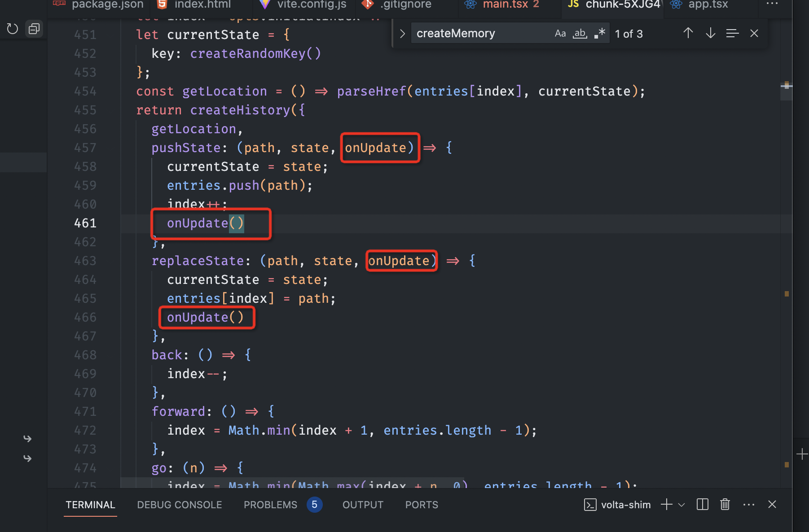Click Math.min on line 472

coord(259,430)
